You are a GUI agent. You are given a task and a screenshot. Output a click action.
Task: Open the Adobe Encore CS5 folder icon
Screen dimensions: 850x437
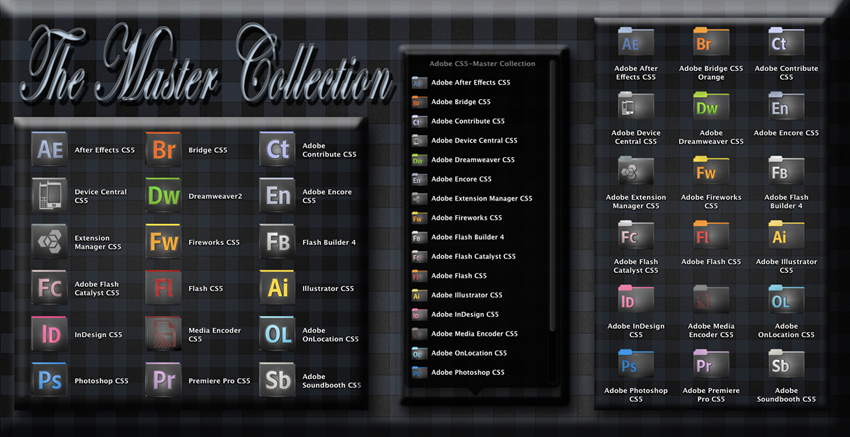[x=786, y=106]
